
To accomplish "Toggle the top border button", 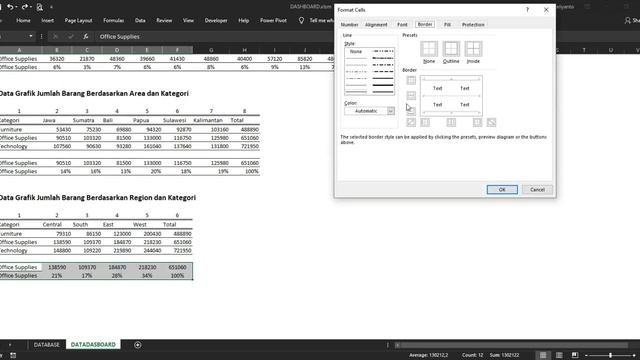I will [411, 80].
